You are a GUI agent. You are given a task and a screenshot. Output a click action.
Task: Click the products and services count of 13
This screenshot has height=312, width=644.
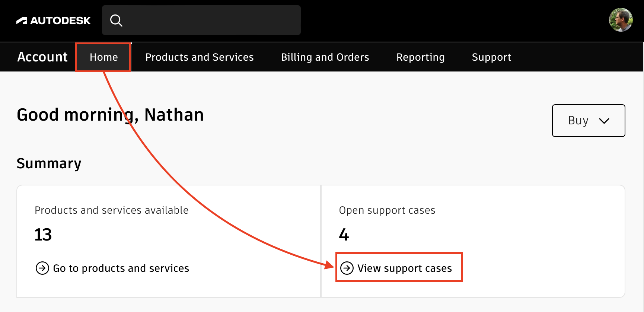tap(43, 234)
